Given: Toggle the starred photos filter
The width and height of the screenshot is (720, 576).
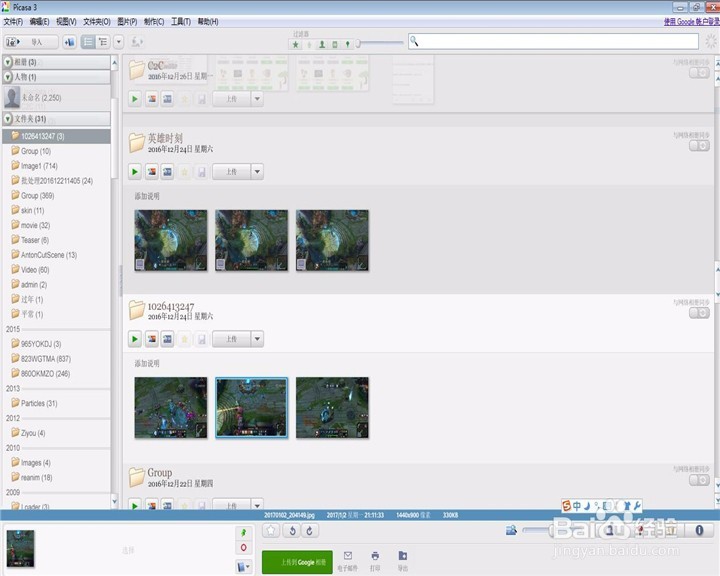Looking at the screenshot, I should pos(296,44).
